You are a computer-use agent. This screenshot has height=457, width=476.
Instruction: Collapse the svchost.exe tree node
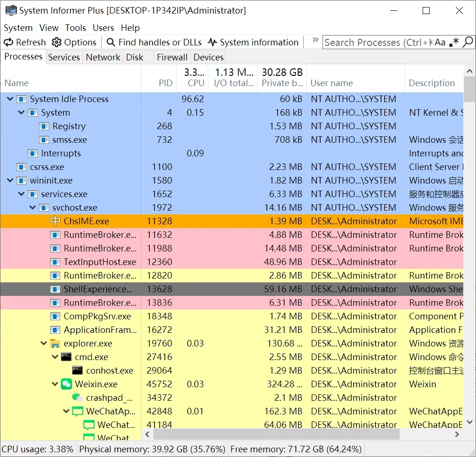coord(32,207)
